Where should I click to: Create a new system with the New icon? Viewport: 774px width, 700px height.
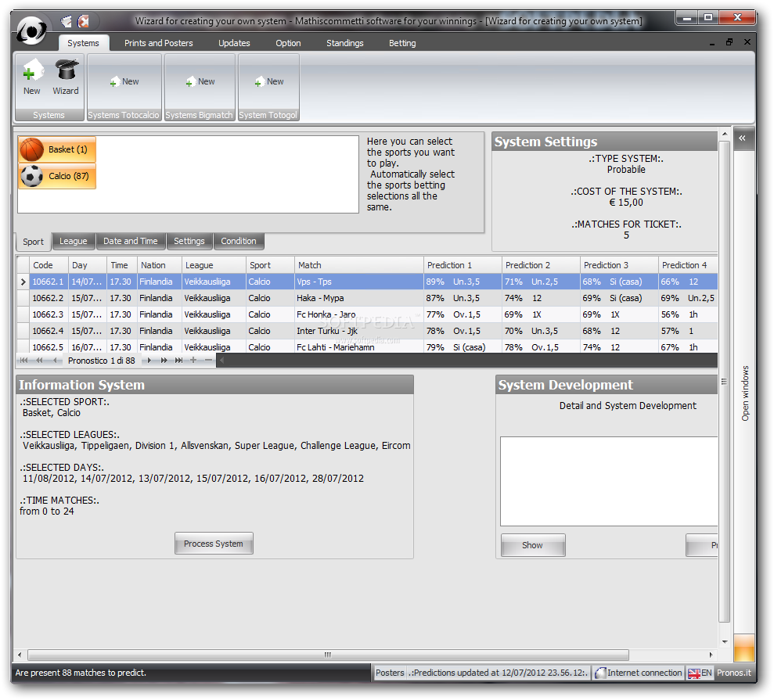point(32,77)
